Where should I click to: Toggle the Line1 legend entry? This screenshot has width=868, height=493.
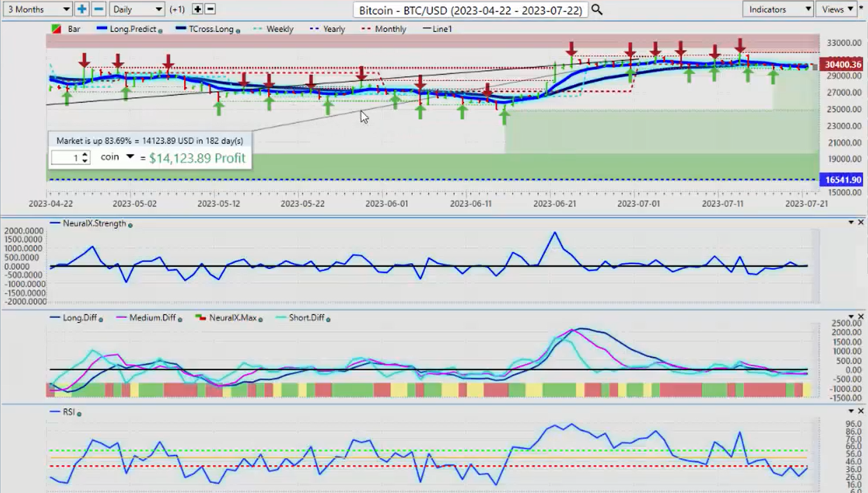tap(437, 29)
